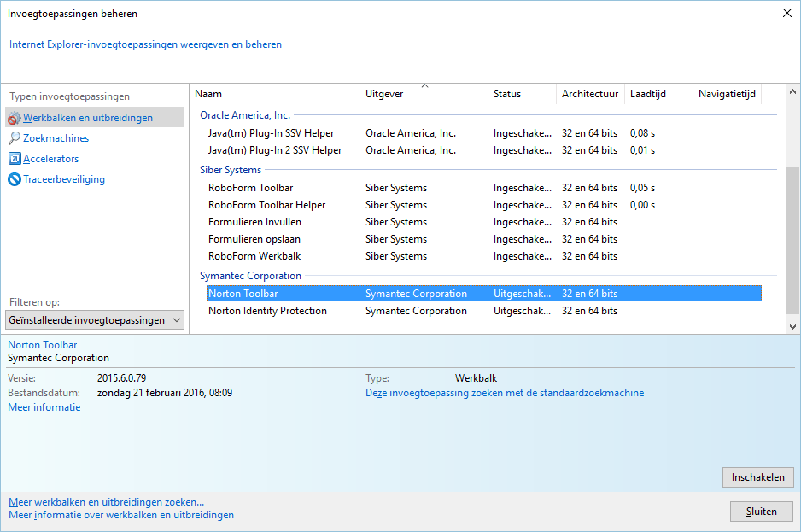Select RoboForm Toolbar Helper add-on

click(266, 205)
